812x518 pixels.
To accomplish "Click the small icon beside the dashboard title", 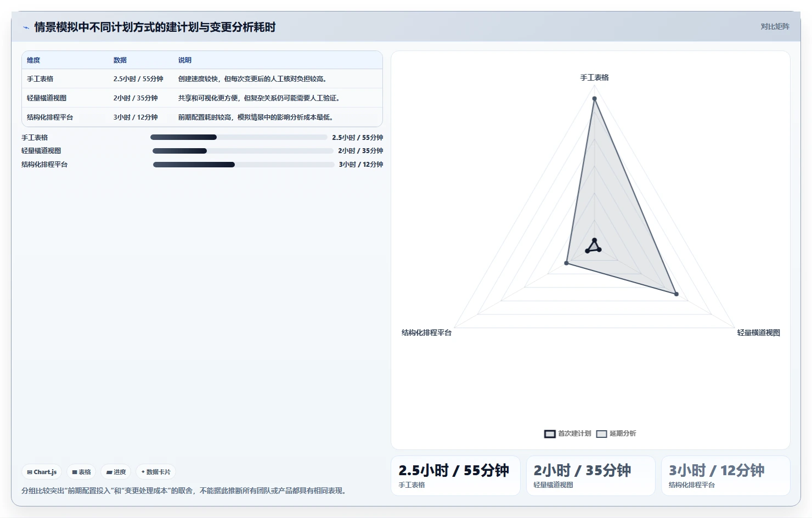I will click(26, 27).
